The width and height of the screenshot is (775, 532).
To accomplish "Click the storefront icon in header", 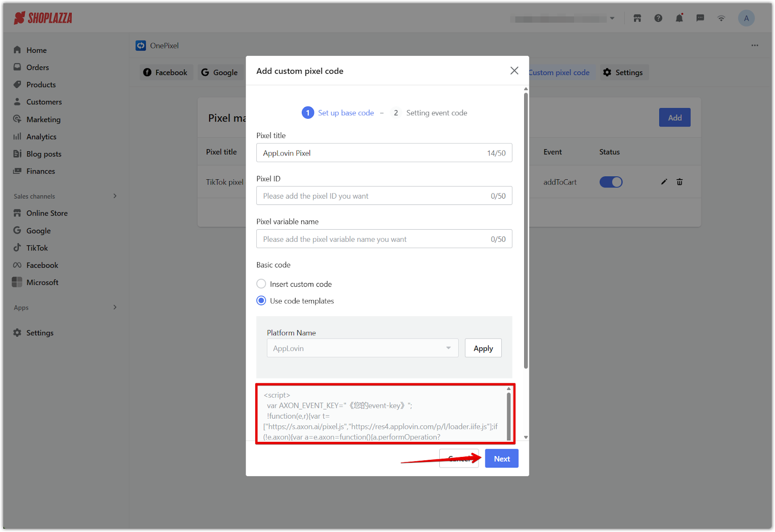I will point(637,18).
